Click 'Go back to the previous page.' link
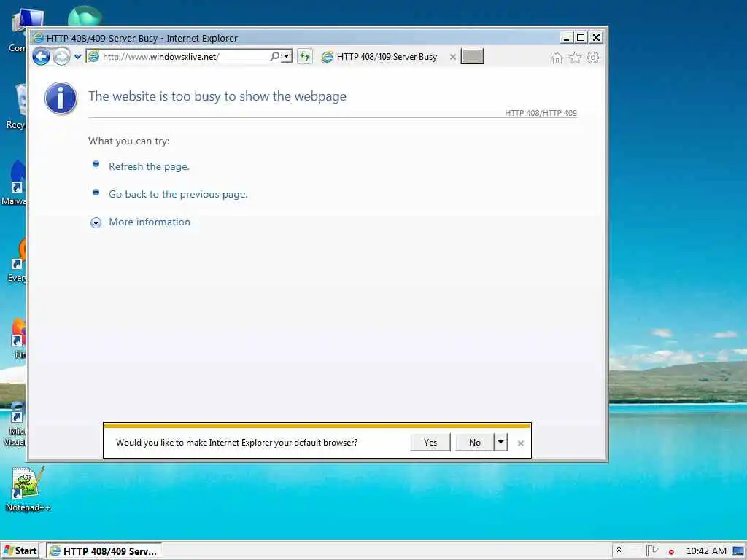This screenshot has height=560, width=747. click(178, 194)
